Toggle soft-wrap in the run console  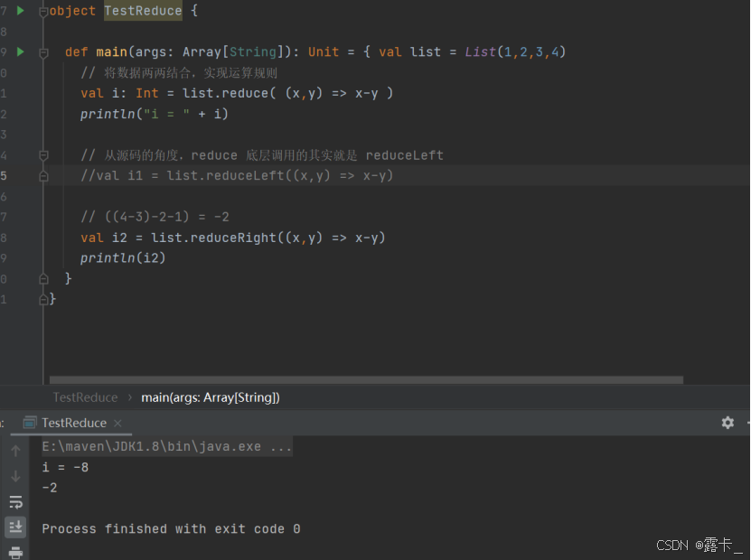[15, 502]
